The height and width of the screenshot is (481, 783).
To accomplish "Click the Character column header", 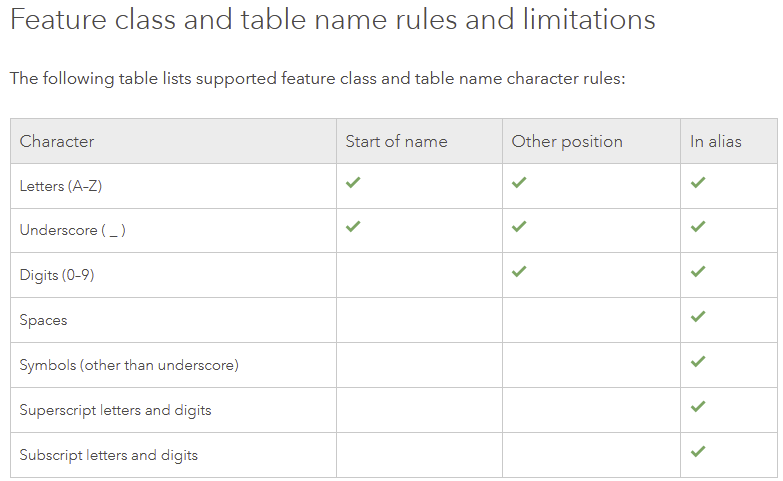I will 57,141.
